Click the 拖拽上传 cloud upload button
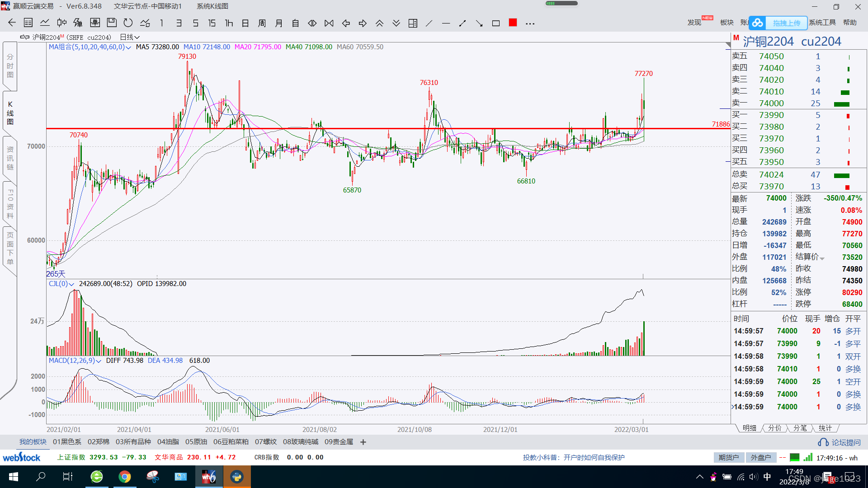This screenshot has height=488, width=868. pyautogui.click(x=778, y=23)
